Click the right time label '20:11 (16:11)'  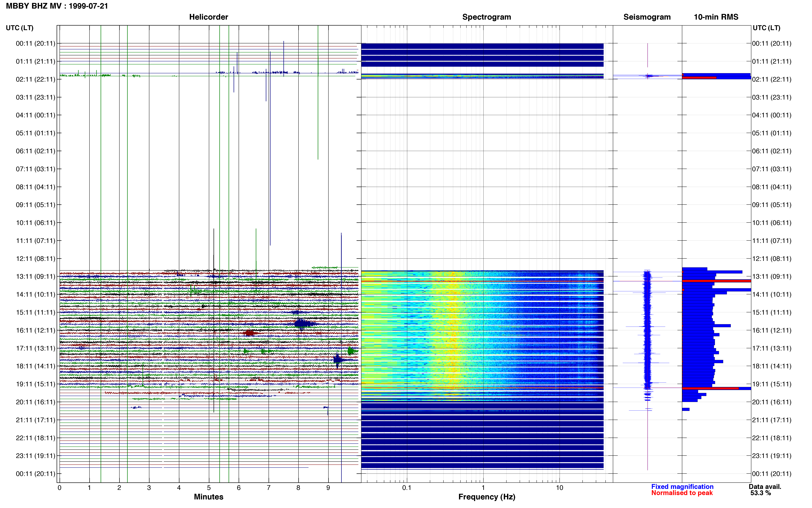coord(772,402)
